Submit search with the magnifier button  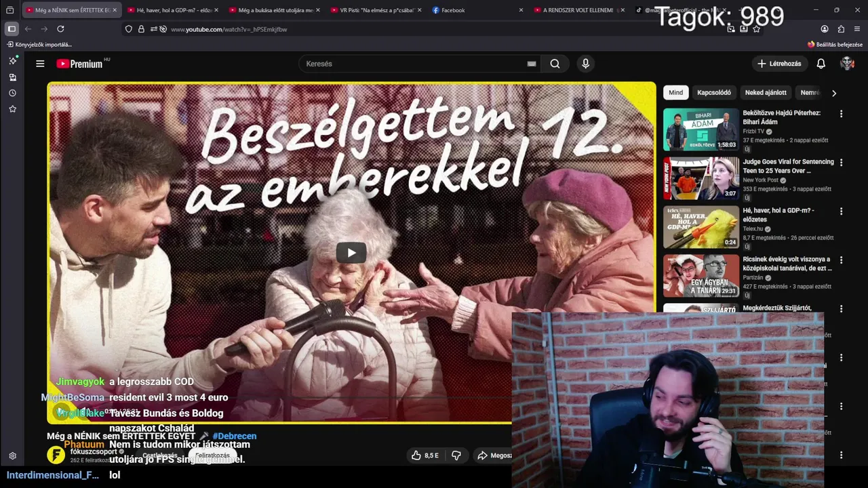pos(555,64)
